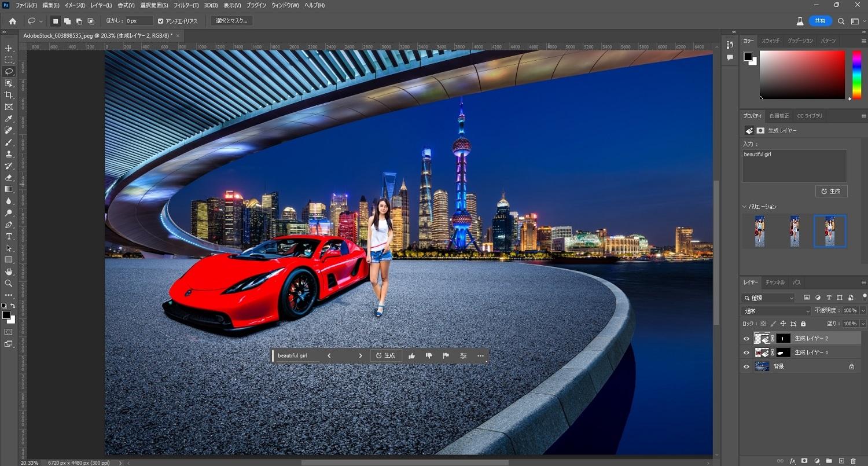The image size is (868, 466).
Task: Select the Horizontal Type tool
Action: click(9, 236)
